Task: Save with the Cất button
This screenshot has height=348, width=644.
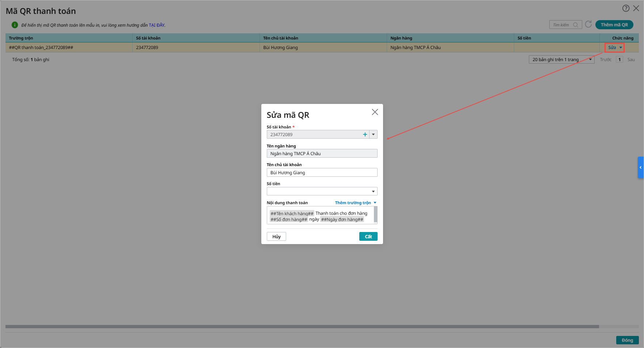Action: pos(368,236)
